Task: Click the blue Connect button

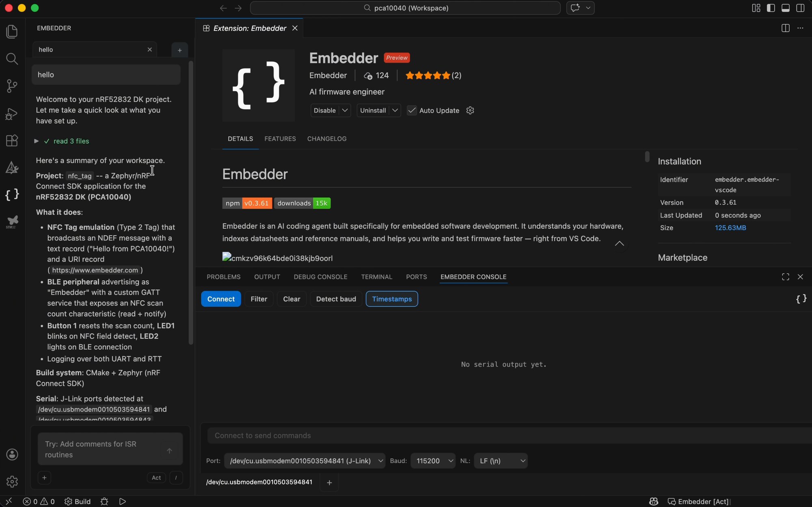Action: click(x=221, y=299)
